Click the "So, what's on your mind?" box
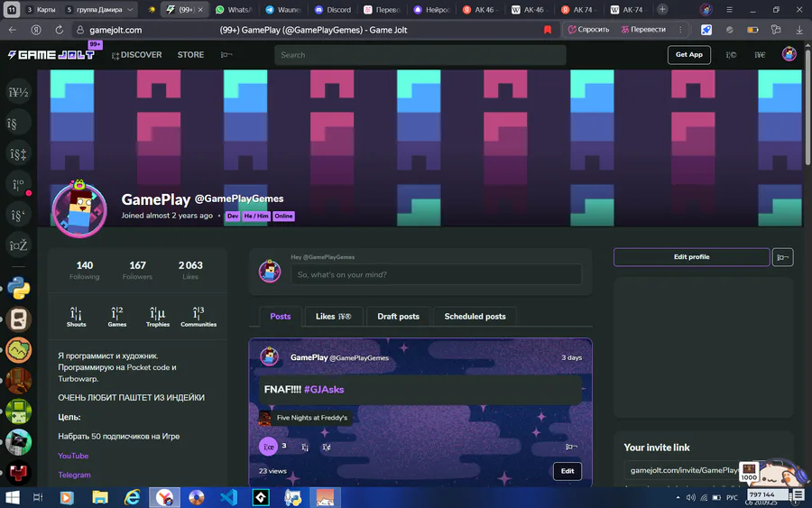 coord(436,274)
